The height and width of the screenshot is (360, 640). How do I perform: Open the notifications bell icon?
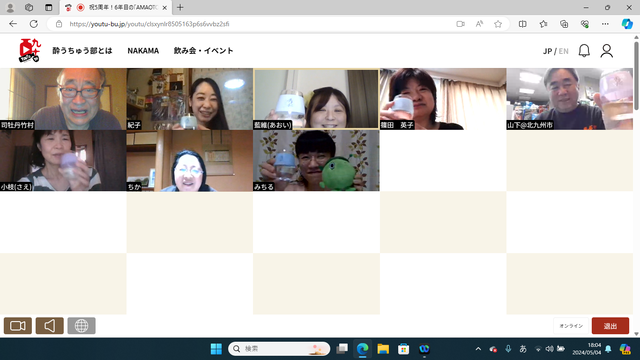[x=584, y=51]
